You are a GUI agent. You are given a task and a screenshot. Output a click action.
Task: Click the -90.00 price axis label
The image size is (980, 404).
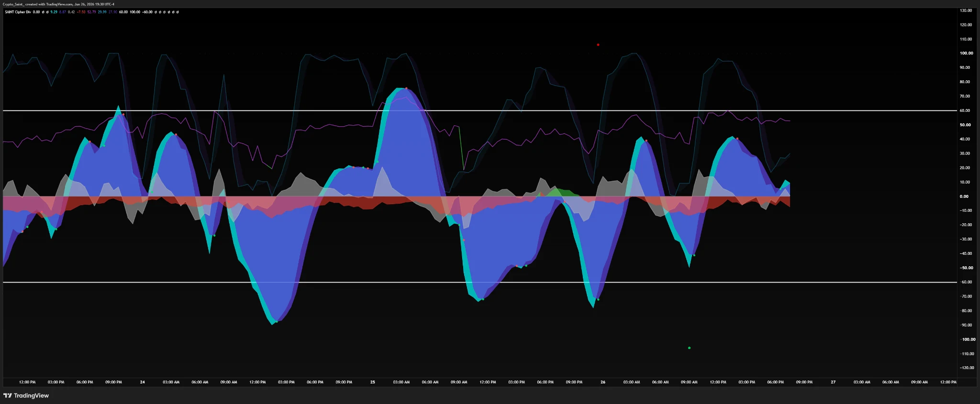(x=966, y=325)
